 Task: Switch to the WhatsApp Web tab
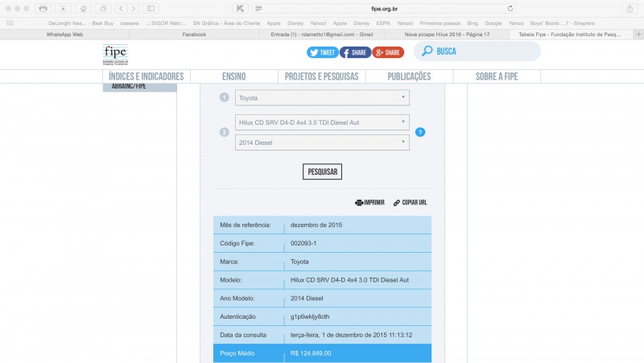pos(64,35)
